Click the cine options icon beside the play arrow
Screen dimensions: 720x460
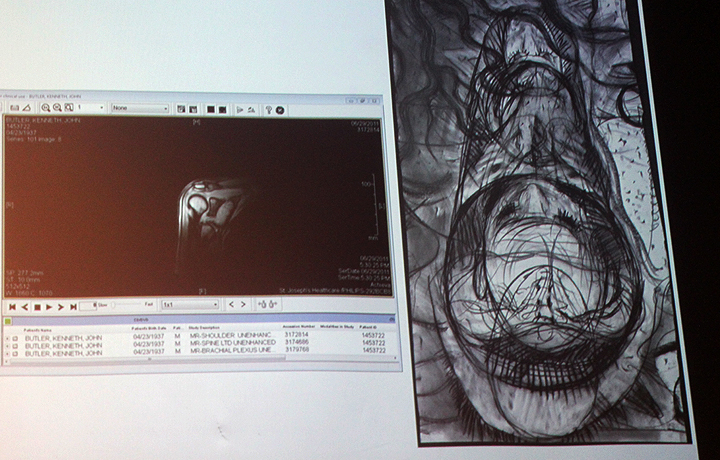click(x=251, y=110)
